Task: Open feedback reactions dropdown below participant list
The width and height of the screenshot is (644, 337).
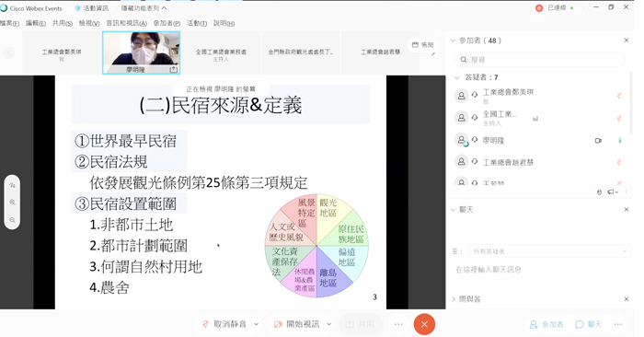Action: point(614,192)
